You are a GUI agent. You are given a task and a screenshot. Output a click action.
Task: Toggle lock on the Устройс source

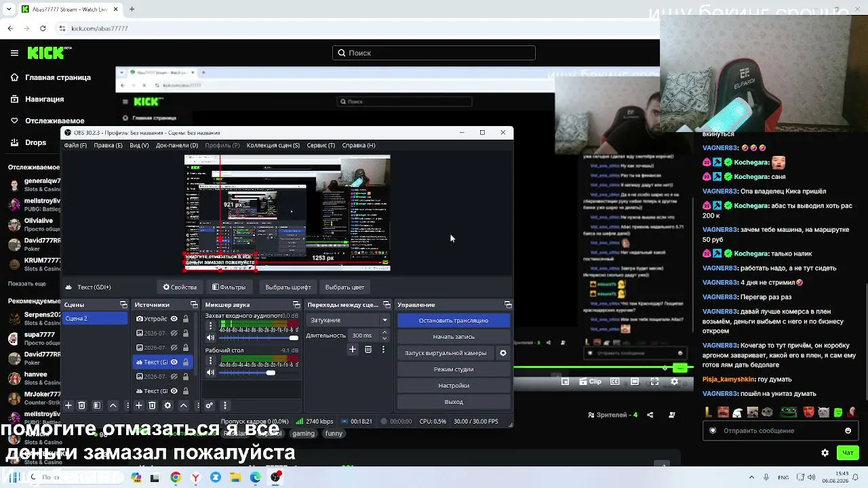[186, 319]
